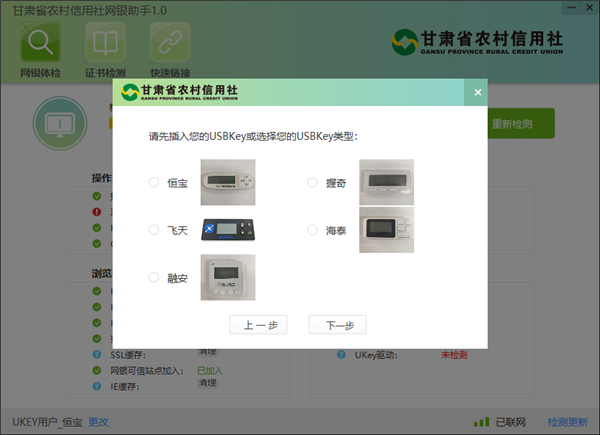Viewport: 600px width, 435px height.
Task: Close the USBKey selection dialog
Action: (x=478, y=92)
